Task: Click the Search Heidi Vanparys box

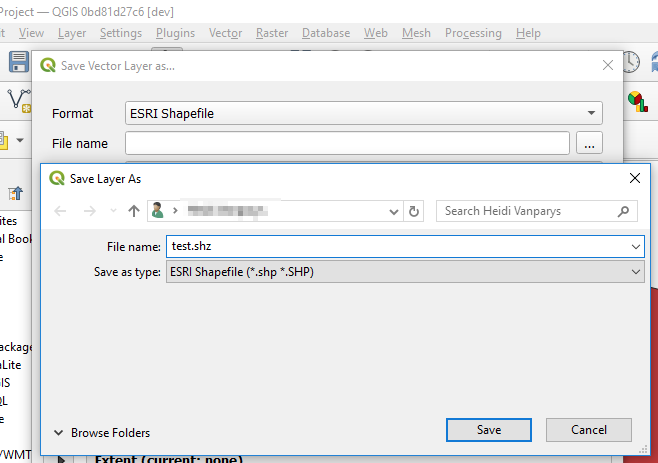Action: tap(537, 211)
